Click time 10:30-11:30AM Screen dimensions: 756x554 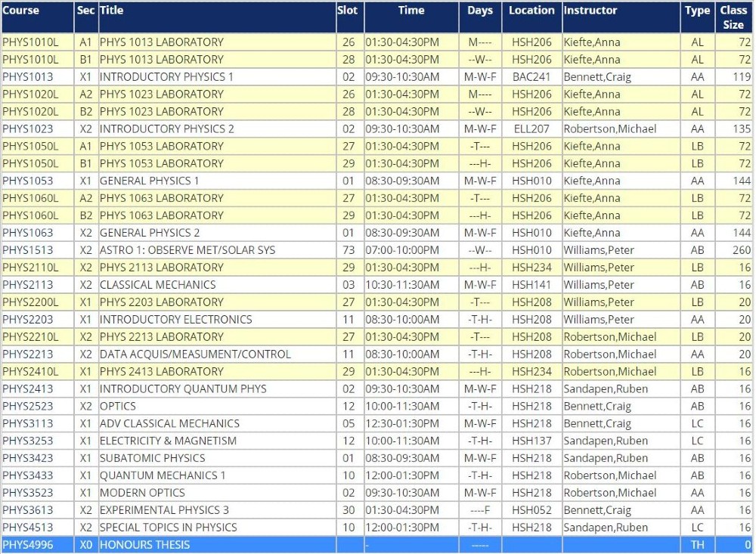pyautogui.click(x=402, y=285)
